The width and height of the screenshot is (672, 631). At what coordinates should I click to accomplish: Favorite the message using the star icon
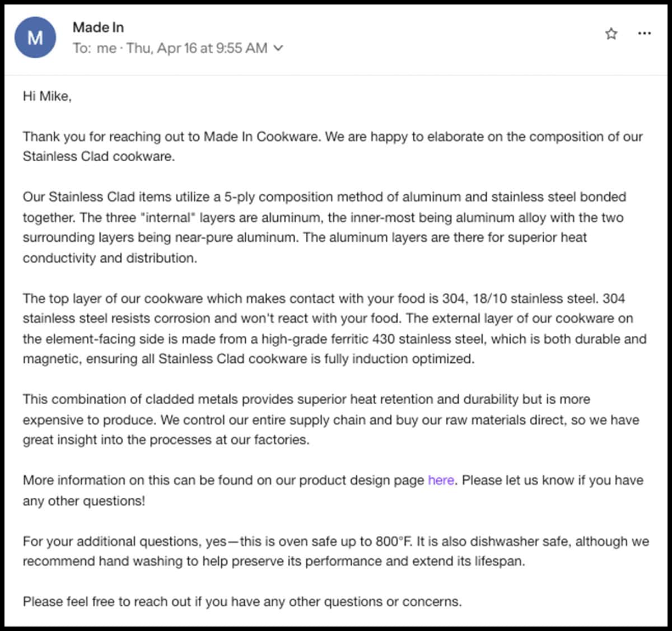(611, 34)
